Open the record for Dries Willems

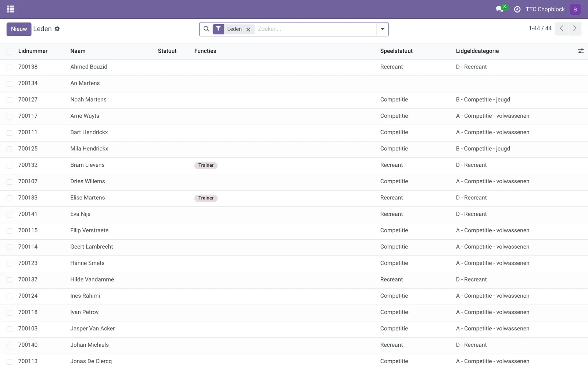(87, 181)
